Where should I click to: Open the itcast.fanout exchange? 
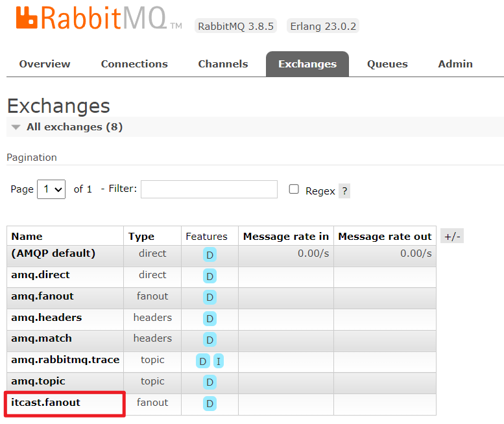pos(45,403)
